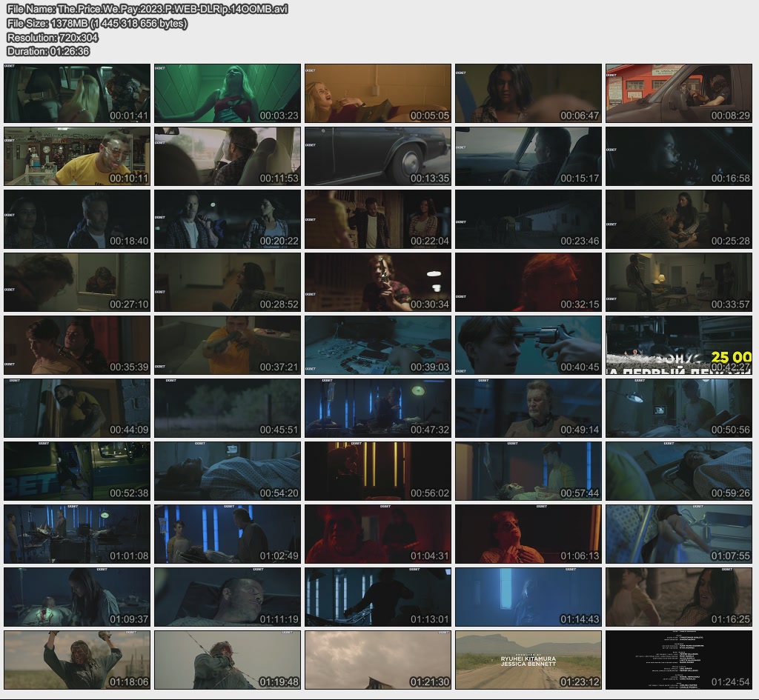Open the thumbnail timestamped 01:11:19

[228, 597]
